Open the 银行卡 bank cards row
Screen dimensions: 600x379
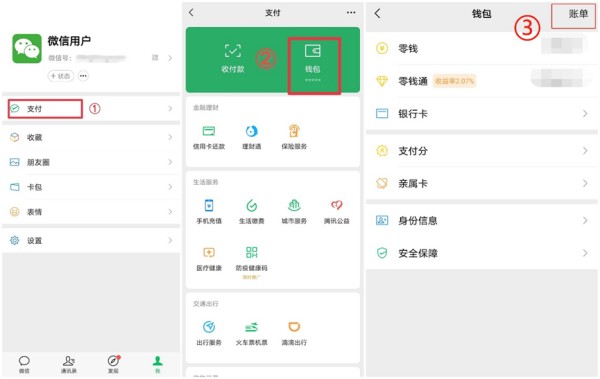point(482,113)
